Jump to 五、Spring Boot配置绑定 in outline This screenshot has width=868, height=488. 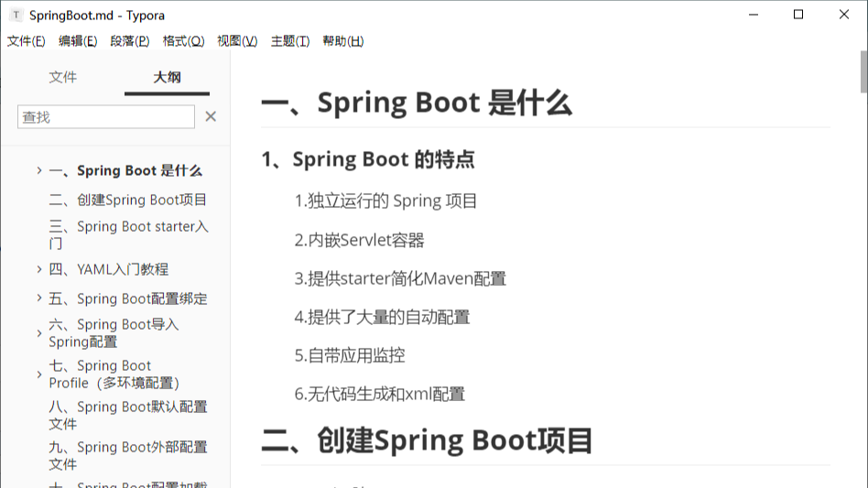tap(128, 298)
